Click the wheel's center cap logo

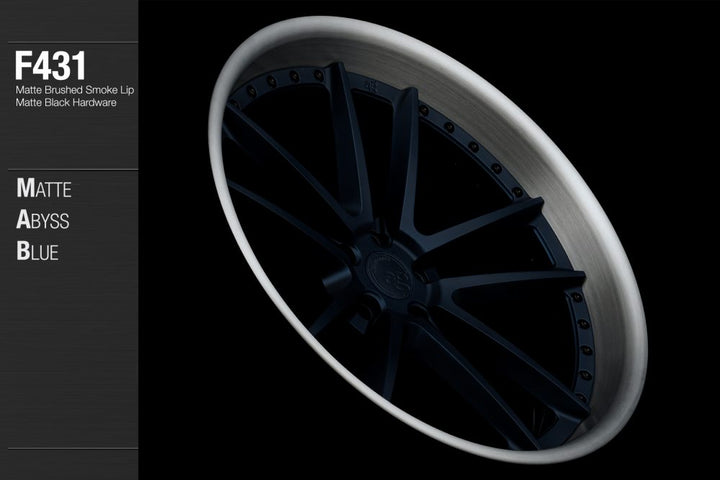click(x=385, y=270)
